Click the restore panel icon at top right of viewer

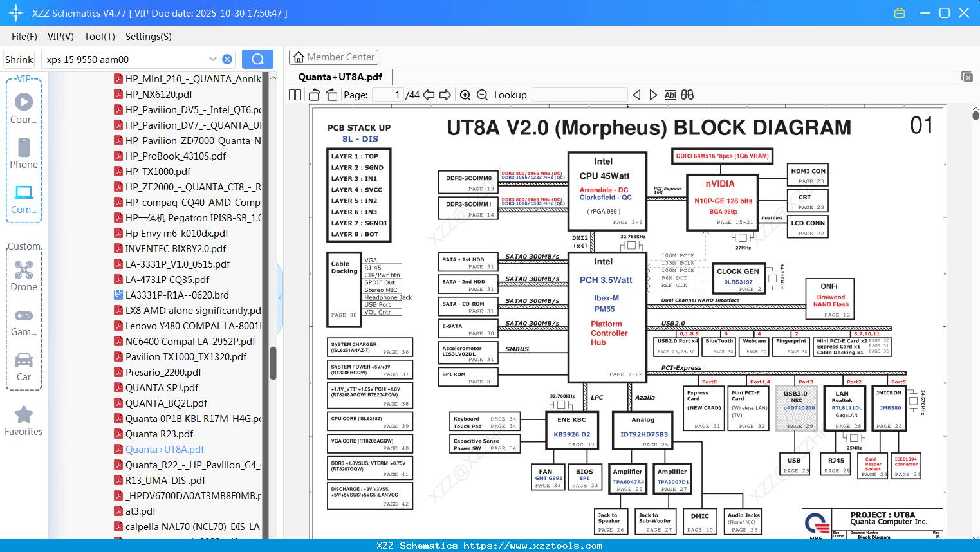click(966, 77)
